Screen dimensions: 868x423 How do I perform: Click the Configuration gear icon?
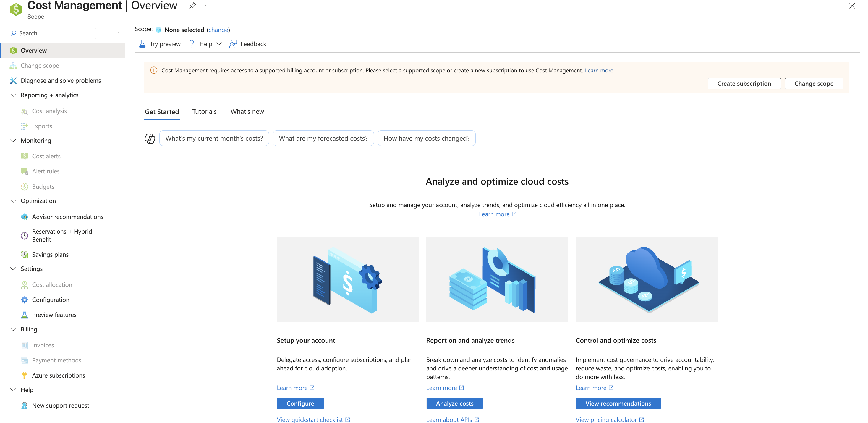pos(24,300)
